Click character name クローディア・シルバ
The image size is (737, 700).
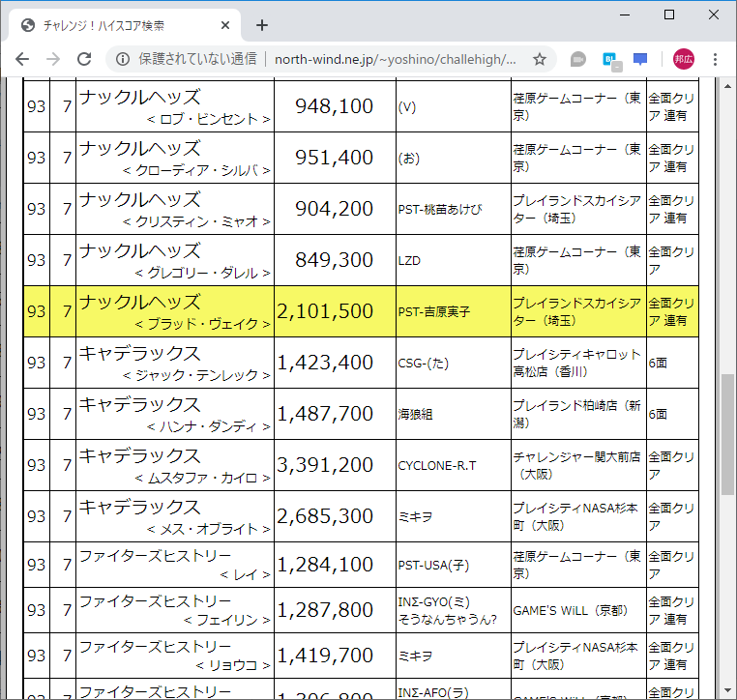[197, 170]
